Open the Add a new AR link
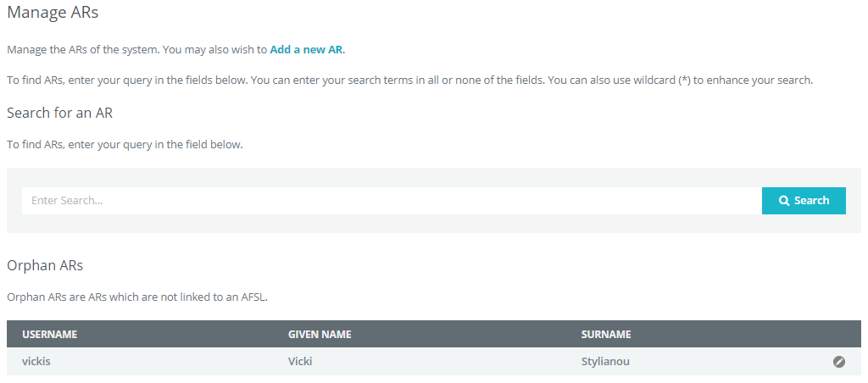This screenshot has height=383, width=868. [307, 49]
